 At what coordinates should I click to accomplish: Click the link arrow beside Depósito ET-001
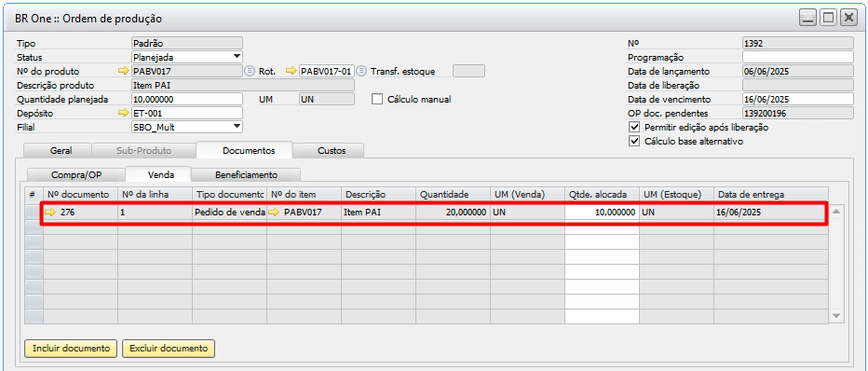123,113
